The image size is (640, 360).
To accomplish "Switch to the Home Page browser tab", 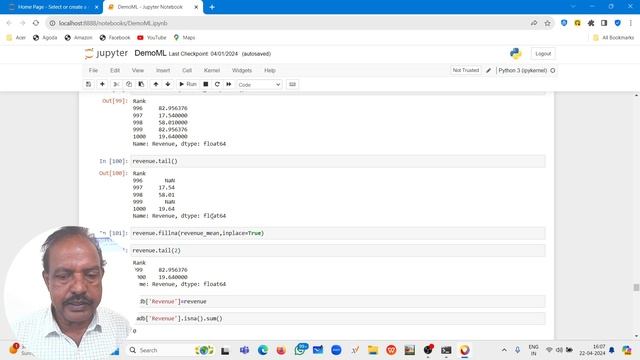I will coord(51,7).
